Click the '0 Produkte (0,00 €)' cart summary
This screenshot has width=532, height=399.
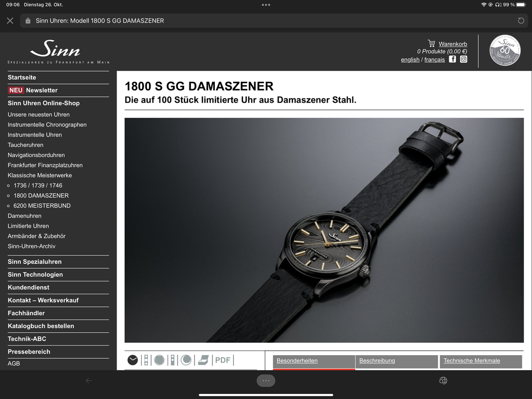click(442, 51)
